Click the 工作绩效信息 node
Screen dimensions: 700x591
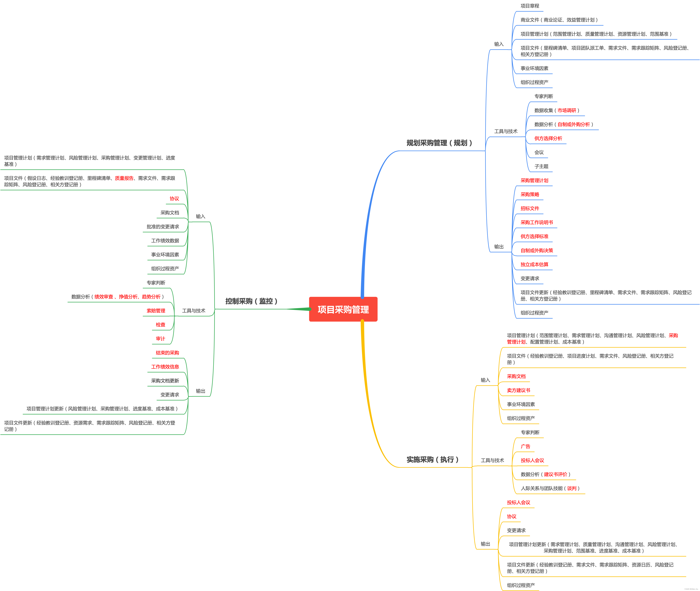165,367
